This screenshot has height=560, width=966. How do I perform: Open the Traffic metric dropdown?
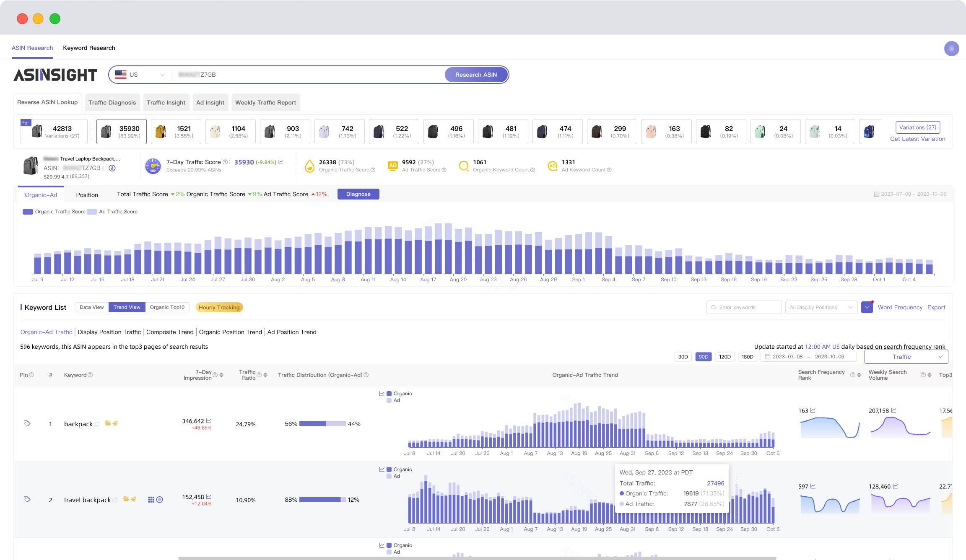pos(906,357)
